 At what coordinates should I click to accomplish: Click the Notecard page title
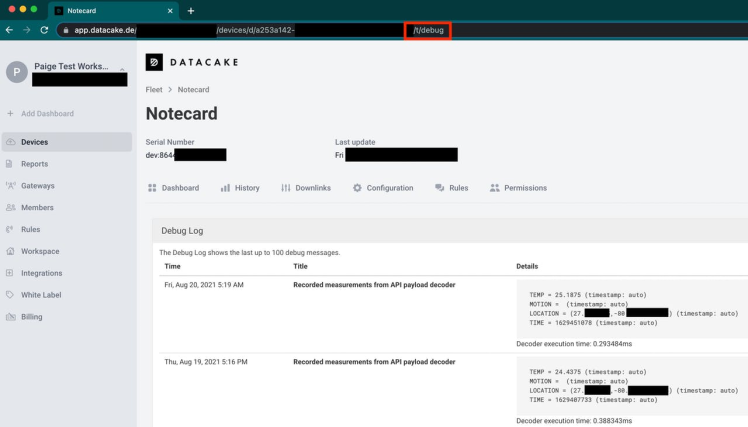coord(181,114)
